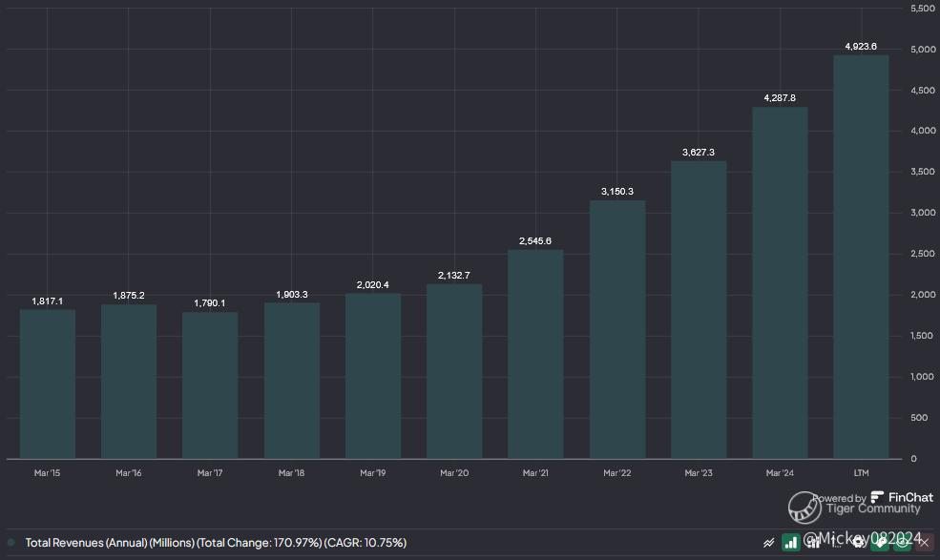
Task: Click the Tiger Community watermark logo
Action: pyautogui.click(x=804, y=508)
